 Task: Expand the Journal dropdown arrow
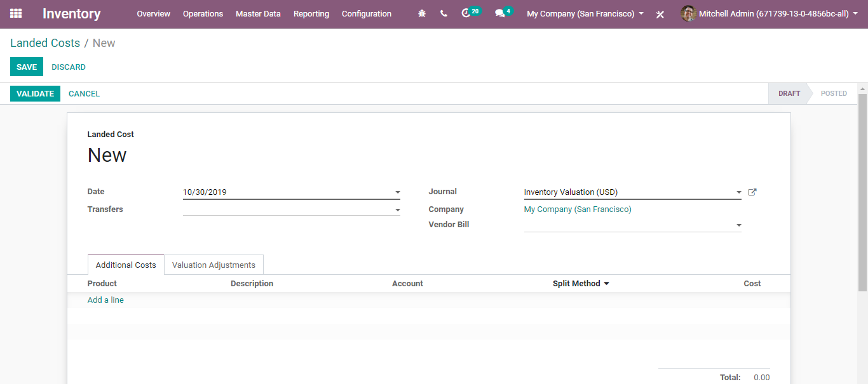739,192
